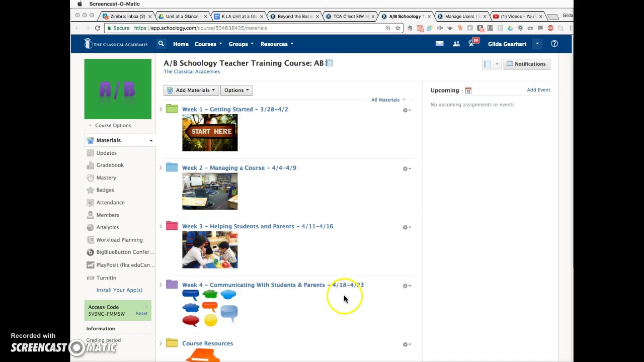
Task: Click the Course Resources folder gear icon
Action: click(x=407, y=344)
